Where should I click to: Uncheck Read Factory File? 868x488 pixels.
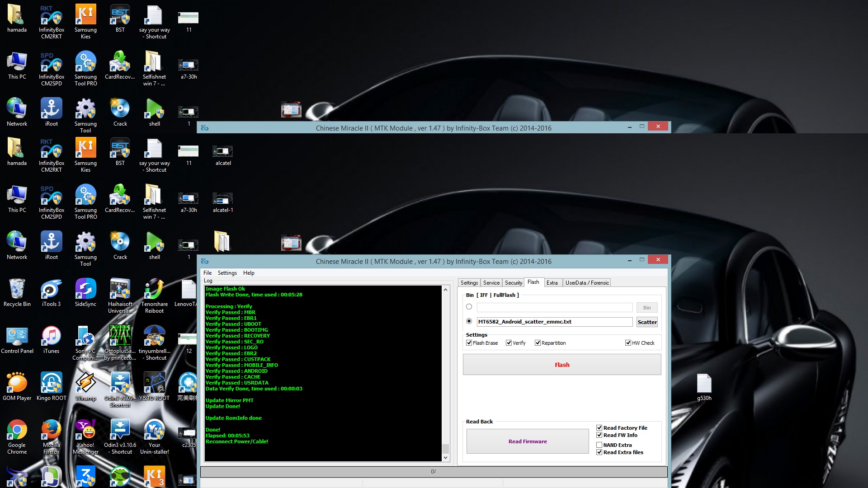click(x=599, y=428)
